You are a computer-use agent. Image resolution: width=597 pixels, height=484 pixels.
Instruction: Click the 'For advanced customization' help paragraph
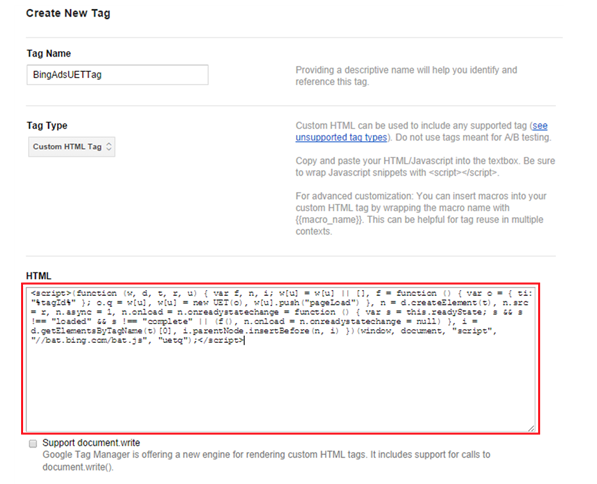click(421, 214)
